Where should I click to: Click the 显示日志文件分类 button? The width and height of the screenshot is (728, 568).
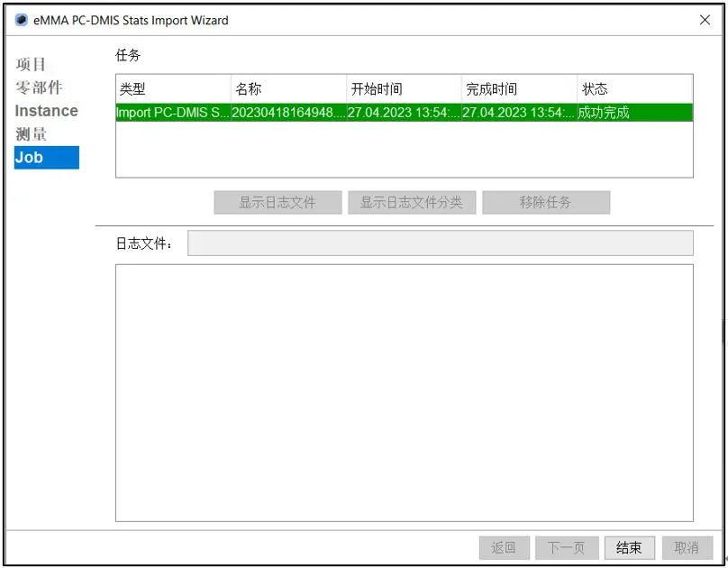point(412,203)
